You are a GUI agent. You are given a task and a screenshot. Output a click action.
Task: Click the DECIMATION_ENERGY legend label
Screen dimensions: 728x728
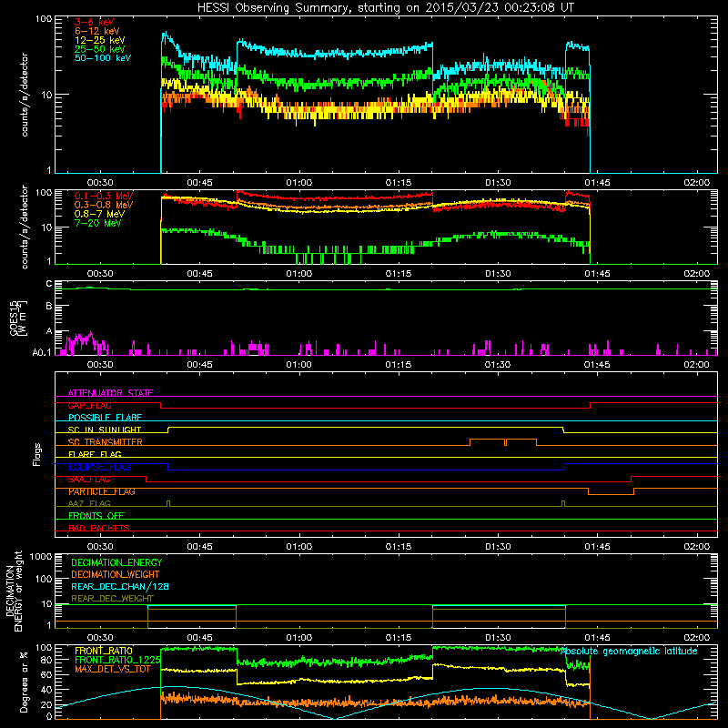[116, 562]
